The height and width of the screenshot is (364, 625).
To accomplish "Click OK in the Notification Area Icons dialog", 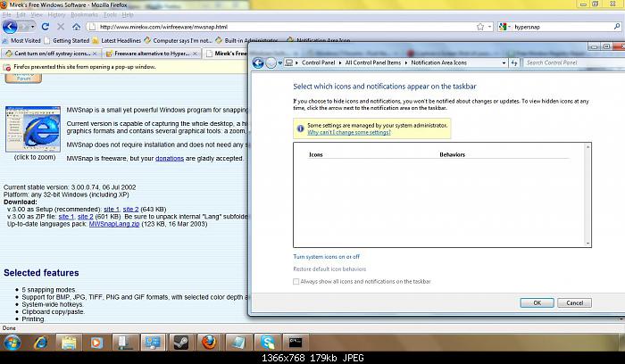I will tap(537, 303).
